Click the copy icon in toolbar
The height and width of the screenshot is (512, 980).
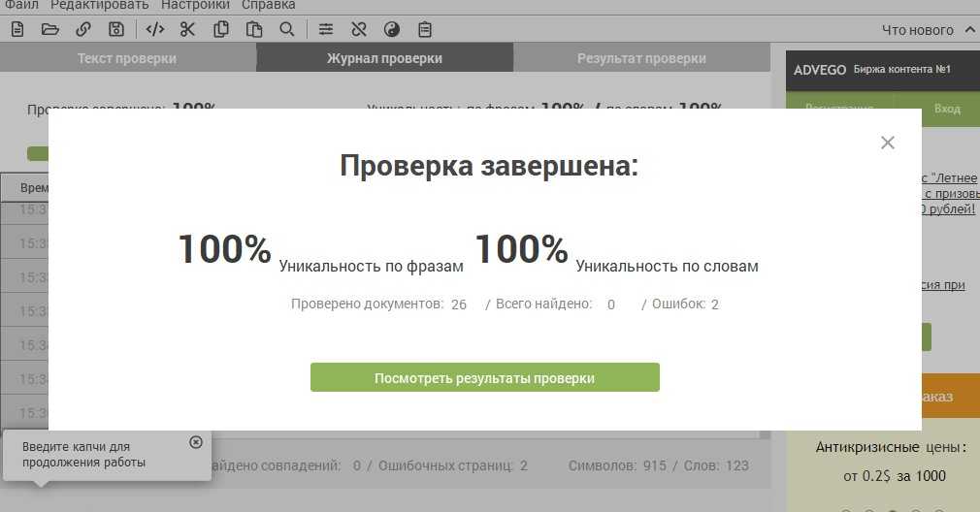pos(221,29)
